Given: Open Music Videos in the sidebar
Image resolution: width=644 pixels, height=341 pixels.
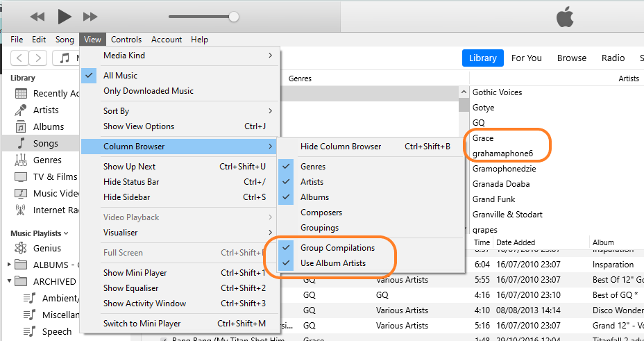Looking at the screenshot, I should [x=45, y=193].
